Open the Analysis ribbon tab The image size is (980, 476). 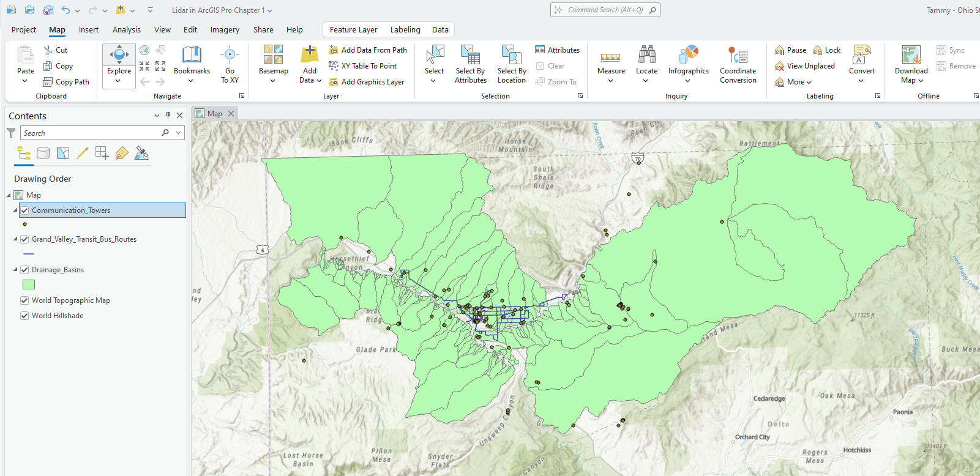pos(126,29)
